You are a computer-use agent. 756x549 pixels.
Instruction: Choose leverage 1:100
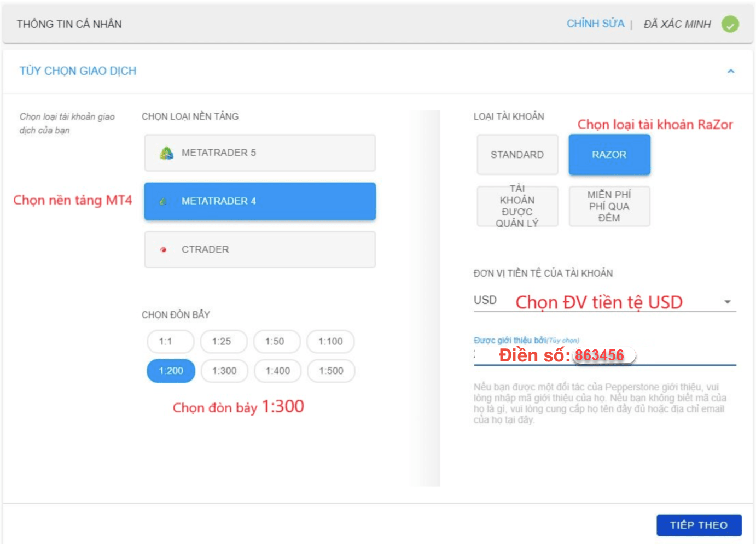point(330,342)
